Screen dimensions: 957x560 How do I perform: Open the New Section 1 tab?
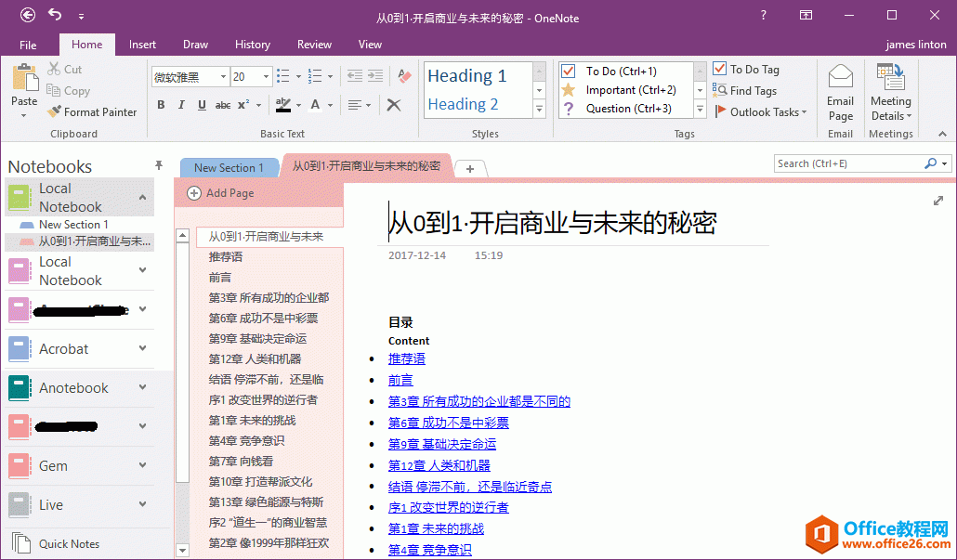click(229, 168)
